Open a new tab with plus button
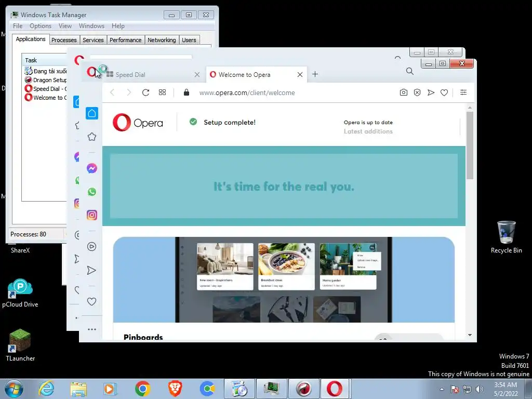This screenshot has height=399, width=532. coord(315,74)
